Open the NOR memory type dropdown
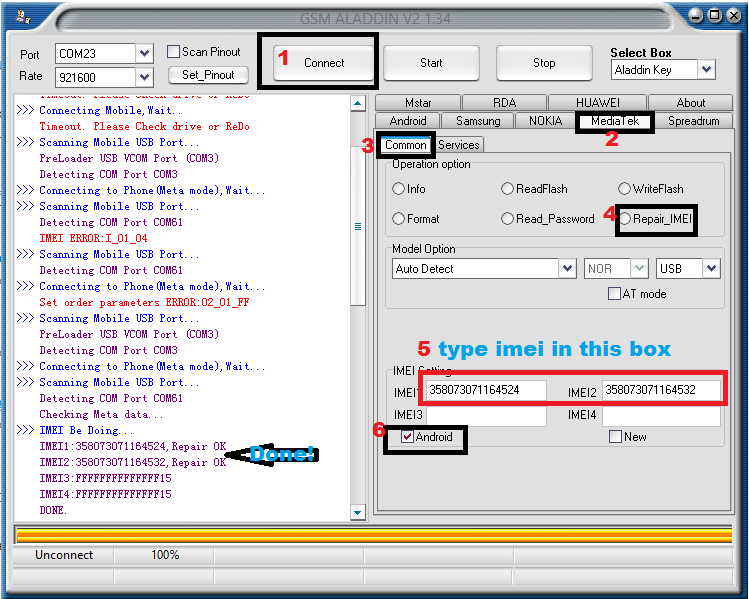 pyautogui.click(x=639, y=268)
